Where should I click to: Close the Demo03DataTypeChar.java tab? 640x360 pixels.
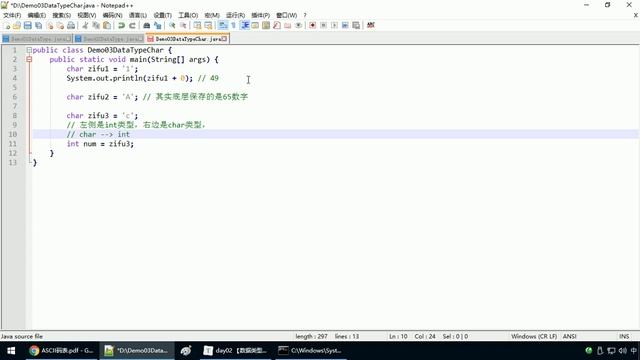(224, 39)
